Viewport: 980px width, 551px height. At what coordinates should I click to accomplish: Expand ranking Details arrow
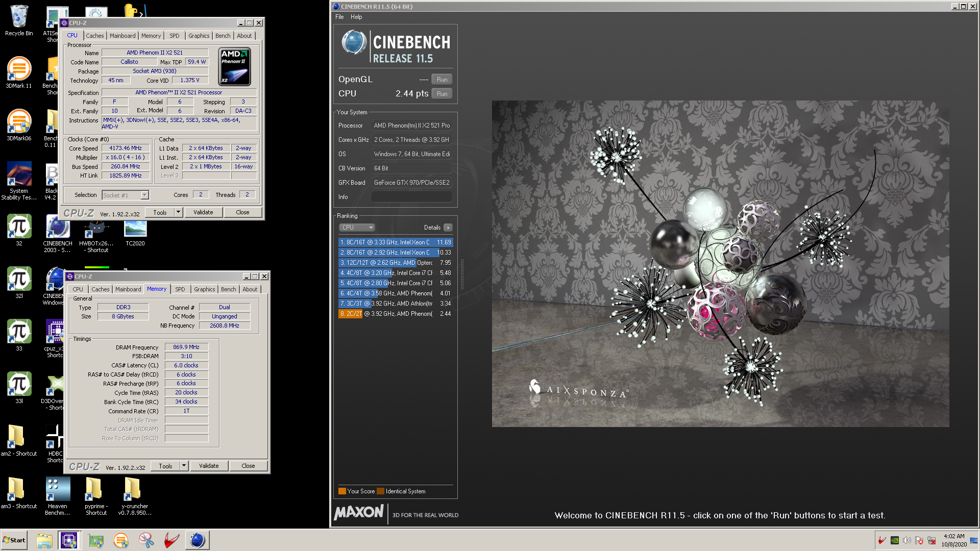click(x=448, y=228)
